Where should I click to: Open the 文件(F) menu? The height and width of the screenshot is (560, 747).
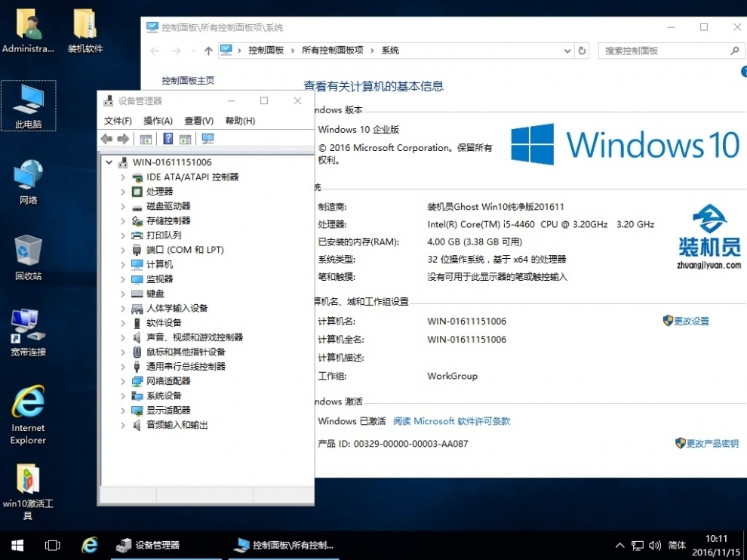[118, 121]
